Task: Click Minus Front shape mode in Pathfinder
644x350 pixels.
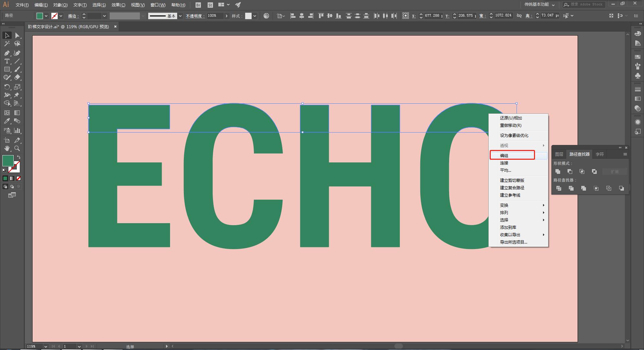Action: point(570,171)
